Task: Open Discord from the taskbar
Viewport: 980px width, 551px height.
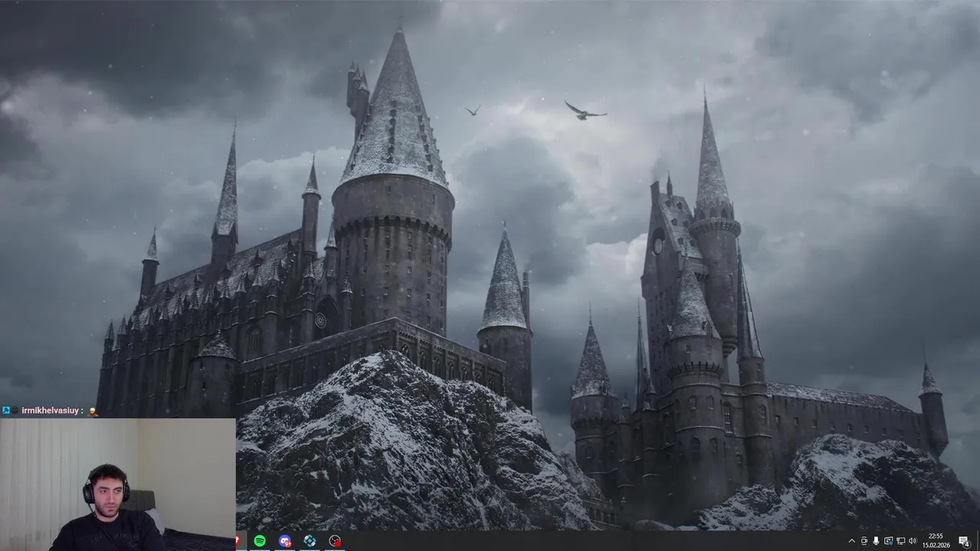Action: 285,541
